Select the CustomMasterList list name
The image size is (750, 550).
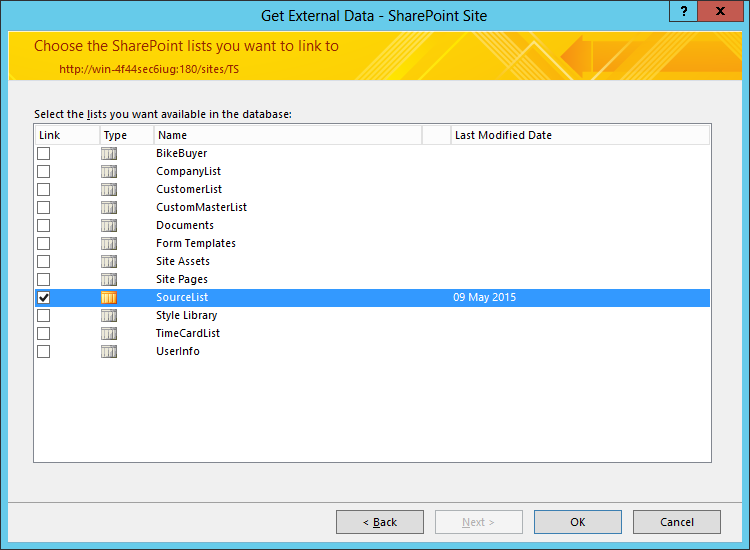pos(201,208)
